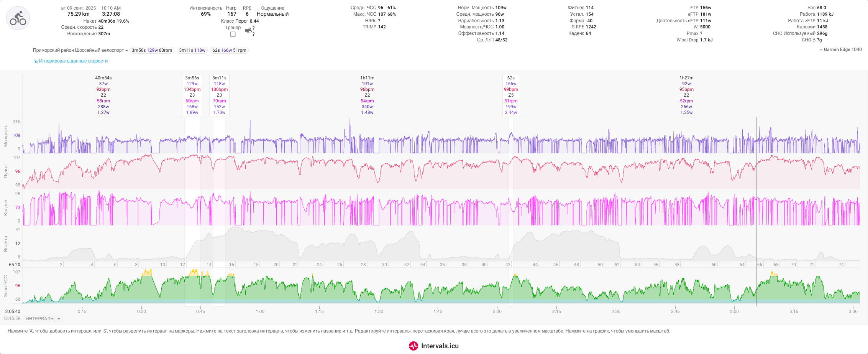Select the 3m11s 118w interval chip

click(192, 50)
